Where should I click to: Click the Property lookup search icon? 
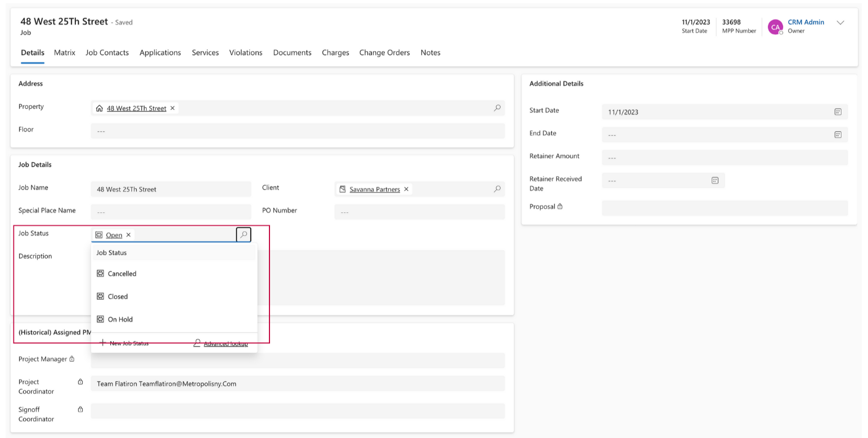[x=497, y=108]
